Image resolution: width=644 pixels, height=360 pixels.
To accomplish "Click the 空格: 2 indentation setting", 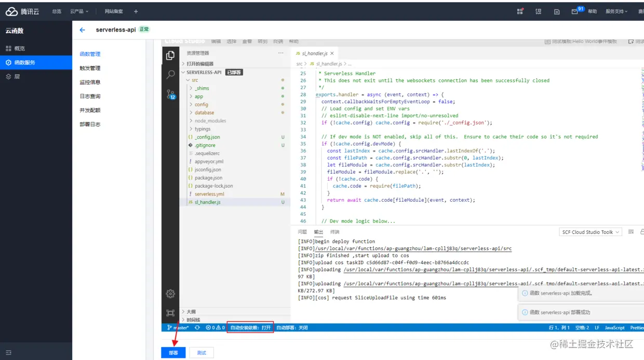I will [582, 328].
